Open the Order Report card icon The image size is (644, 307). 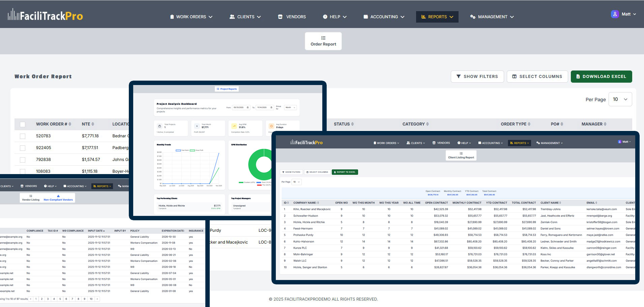pyautogui.click(x=323, y=38)
